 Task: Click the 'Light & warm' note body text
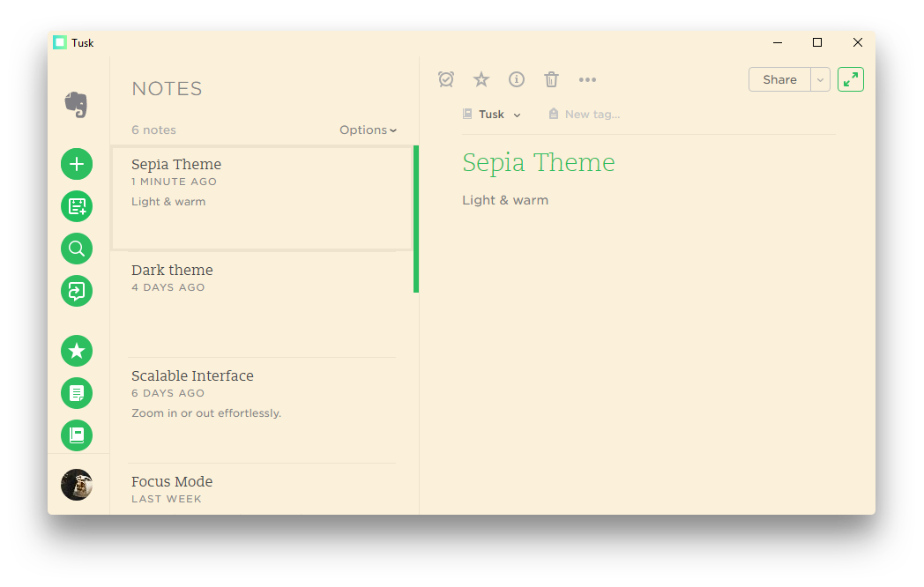click(505, 200)
